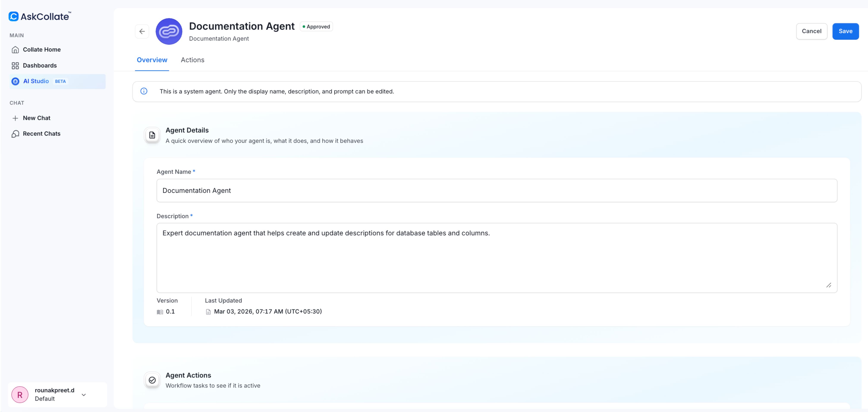The image size is (868, 412).
Task: Click the Documentation Agent avatar image
Action: click(x=169, y=31)
